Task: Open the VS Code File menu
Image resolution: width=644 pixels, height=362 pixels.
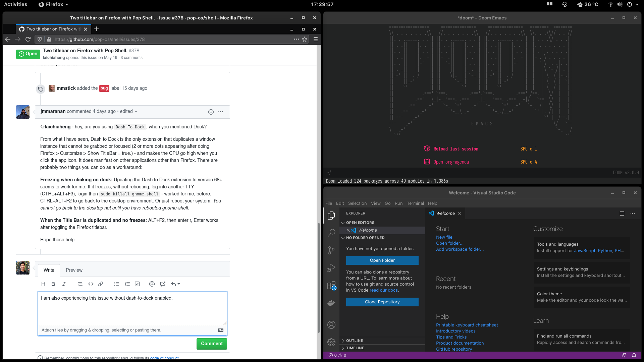Action: pyautogui.click(x=329, y=203)
